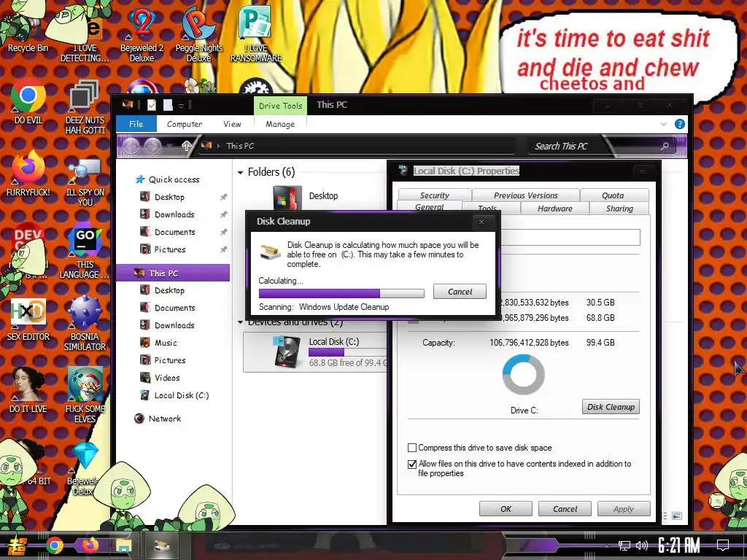Open the Manage ribbon tab
Viewport: 747px width, 560px height.
280,124
